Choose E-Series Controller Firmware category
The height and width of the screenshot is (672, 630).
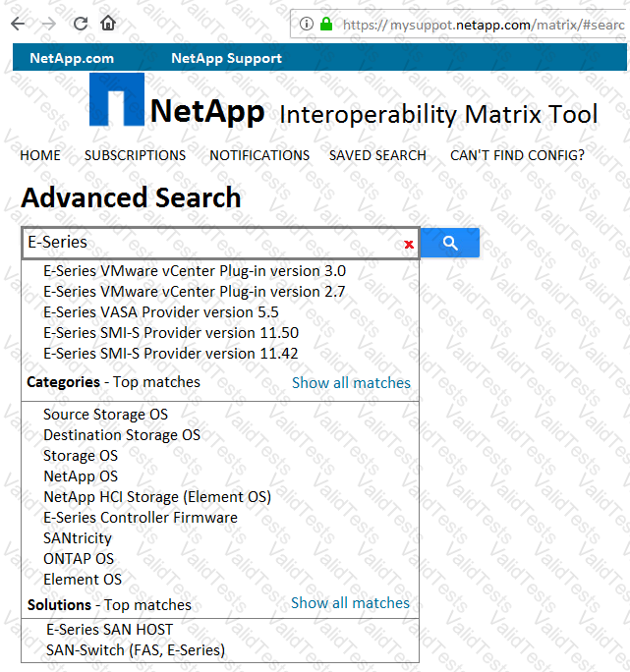pos(141,518)
